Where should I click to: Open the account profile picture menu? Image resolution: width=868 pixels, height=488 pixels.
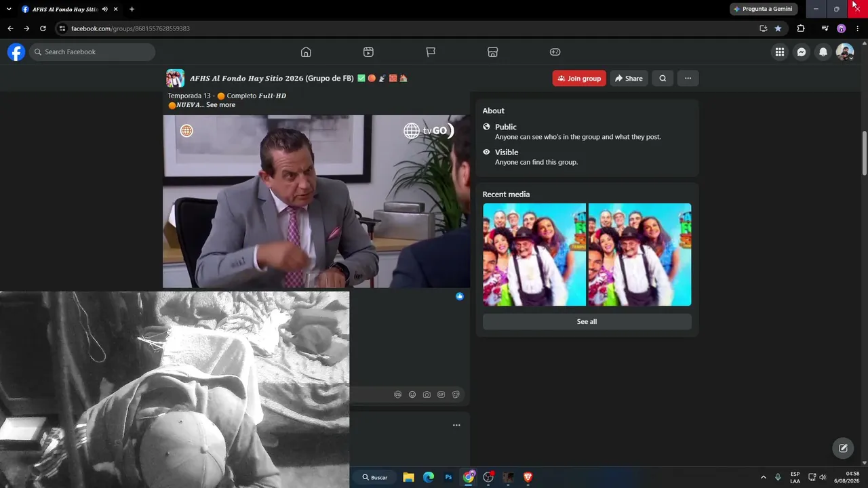845,52
